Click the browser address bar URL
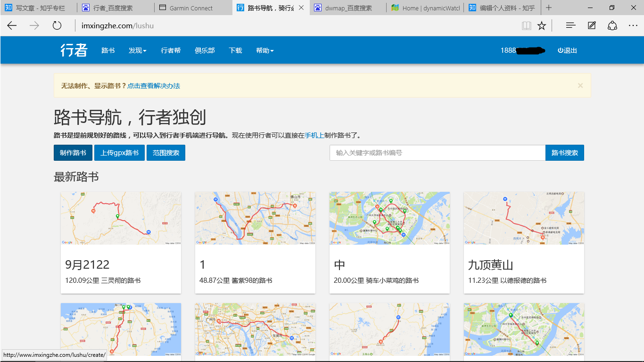 (118, 25)
